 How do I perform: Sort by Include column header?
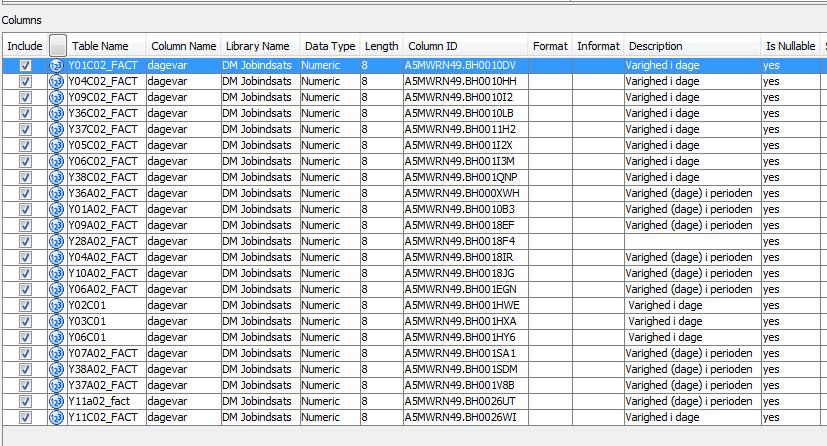pyautogui.click(x=24, y=46)
